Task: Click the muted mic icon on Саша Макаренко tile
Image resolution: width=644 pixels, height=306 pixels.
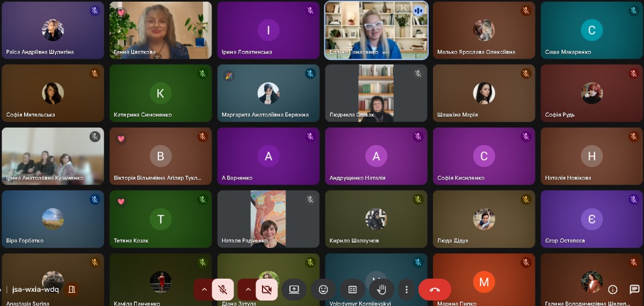Action: pos(634,10)
